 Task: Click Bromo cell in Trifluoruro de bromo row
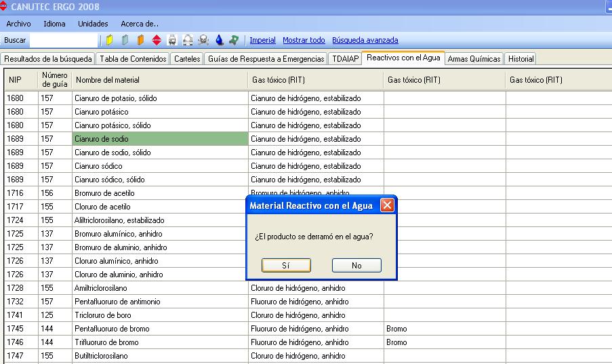point(445,342)
